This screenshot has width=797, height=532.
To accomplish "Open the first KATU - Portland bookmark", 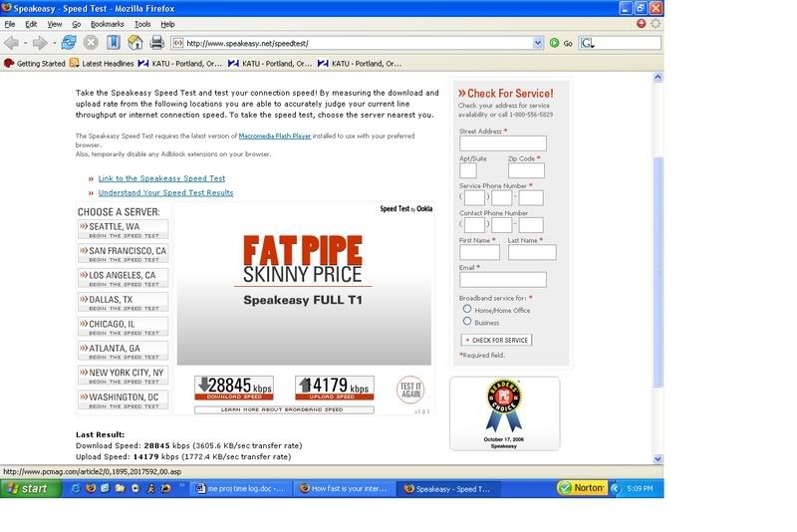I will click(180, 64).
